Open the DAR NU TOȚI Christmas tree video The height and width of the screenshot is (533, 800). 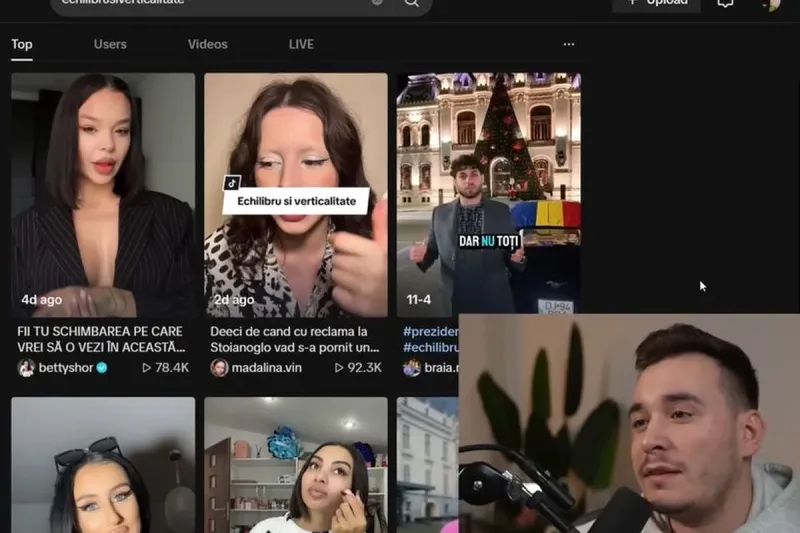pos(488,195)
